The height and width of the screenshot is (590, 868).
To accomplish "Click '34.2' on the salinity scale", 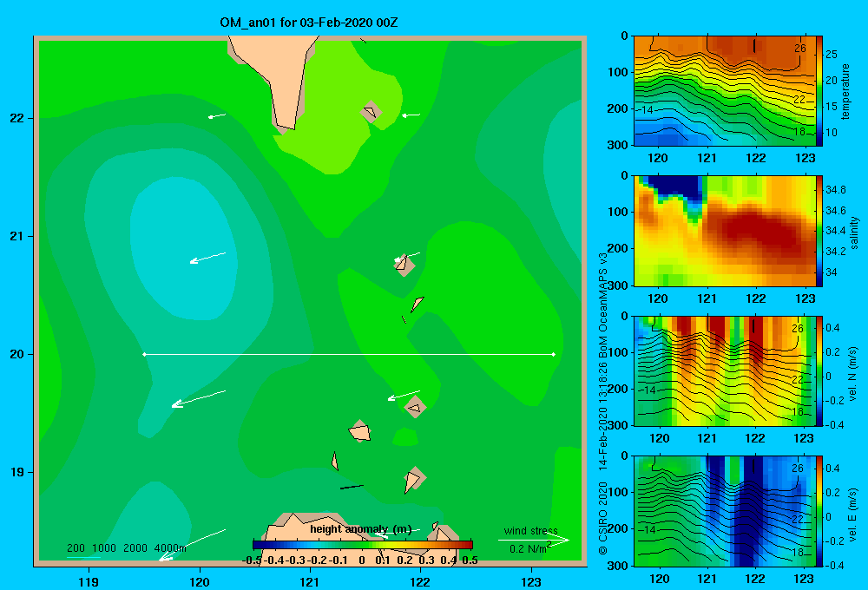I will (835, 252).
